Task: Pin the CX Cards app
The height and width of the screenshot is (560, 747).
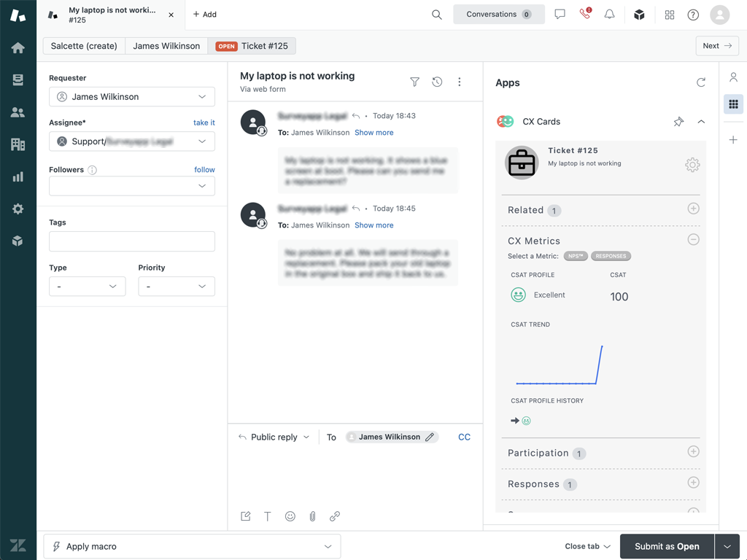Action: (678, 122)
